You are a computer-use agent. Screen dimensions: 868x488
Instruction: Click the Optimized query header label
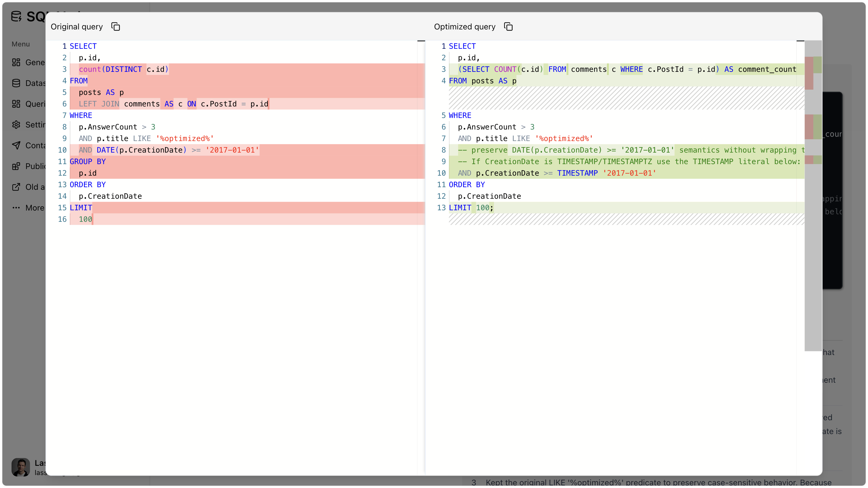tap(464, 27)
